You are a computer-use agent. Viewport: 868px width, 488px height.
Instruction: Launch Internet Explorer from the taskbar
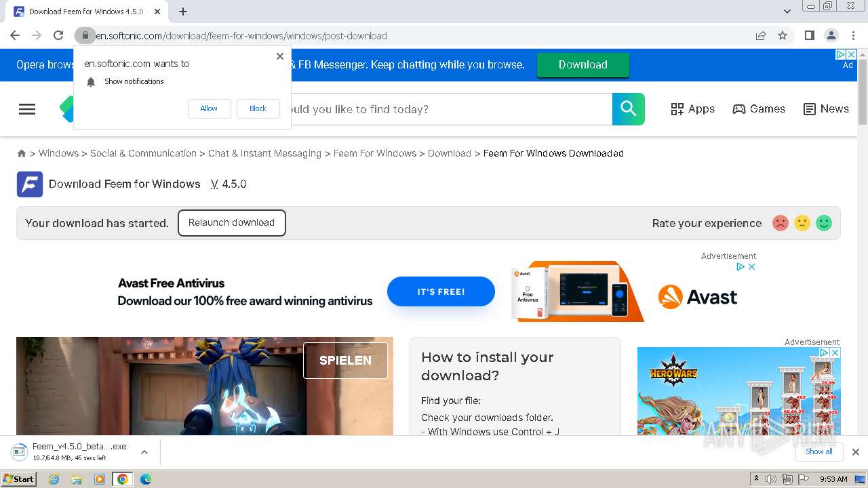pos(54,479)
